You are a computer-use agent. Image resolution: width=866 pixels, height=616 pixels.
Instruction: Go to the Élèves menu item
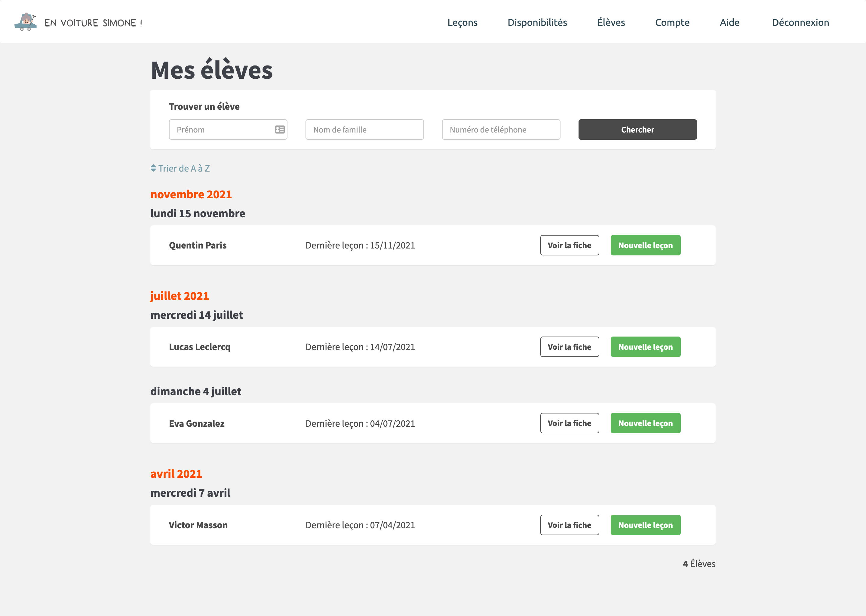point(611,22)
